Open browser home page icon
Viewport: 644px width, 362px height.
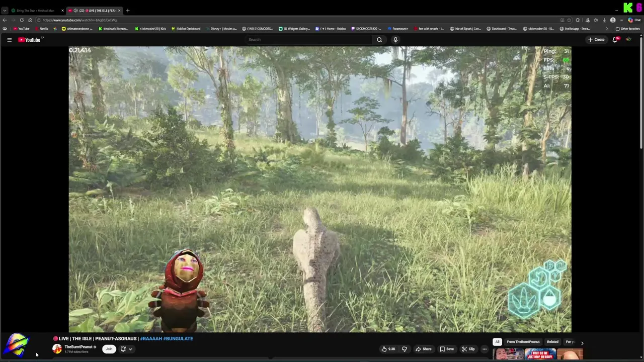pos(30,20)
